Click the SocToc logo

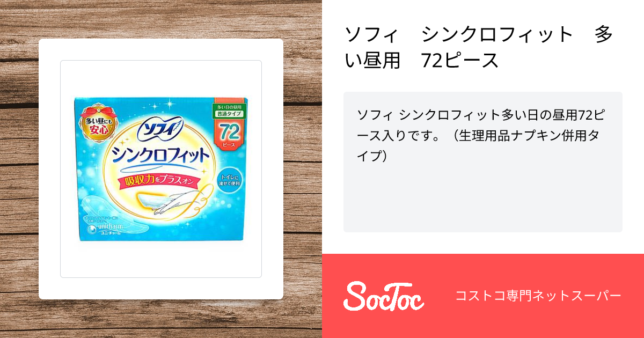pyautogui.click(x=384, y=296)
